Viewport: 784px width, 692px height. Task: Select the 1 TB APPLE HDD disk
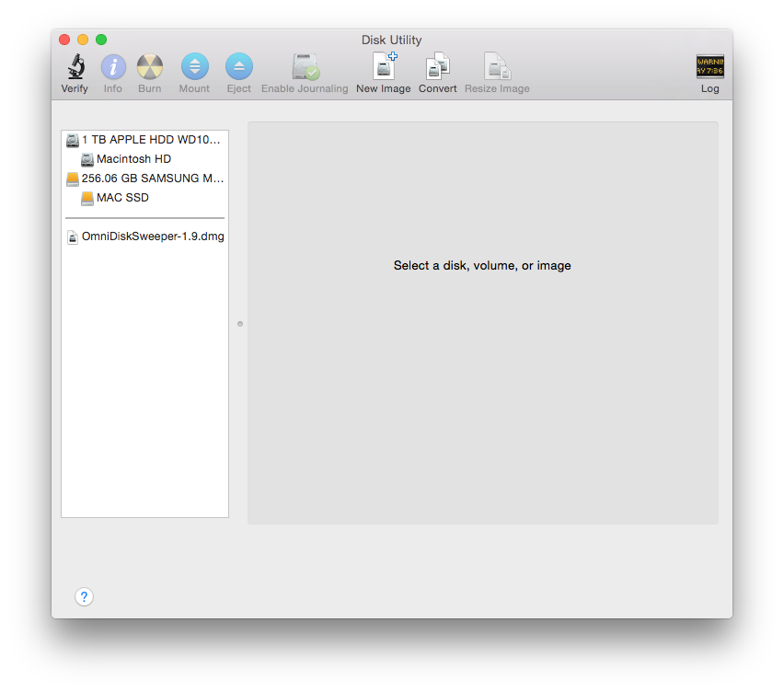[147, 139]
